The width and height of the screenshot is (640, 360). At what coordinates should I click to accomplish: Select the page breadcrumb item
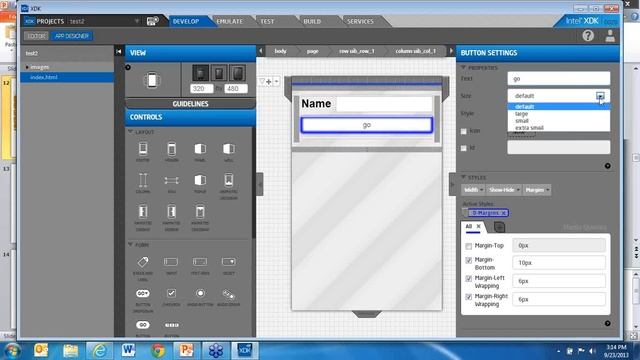[x=312, y=51]
